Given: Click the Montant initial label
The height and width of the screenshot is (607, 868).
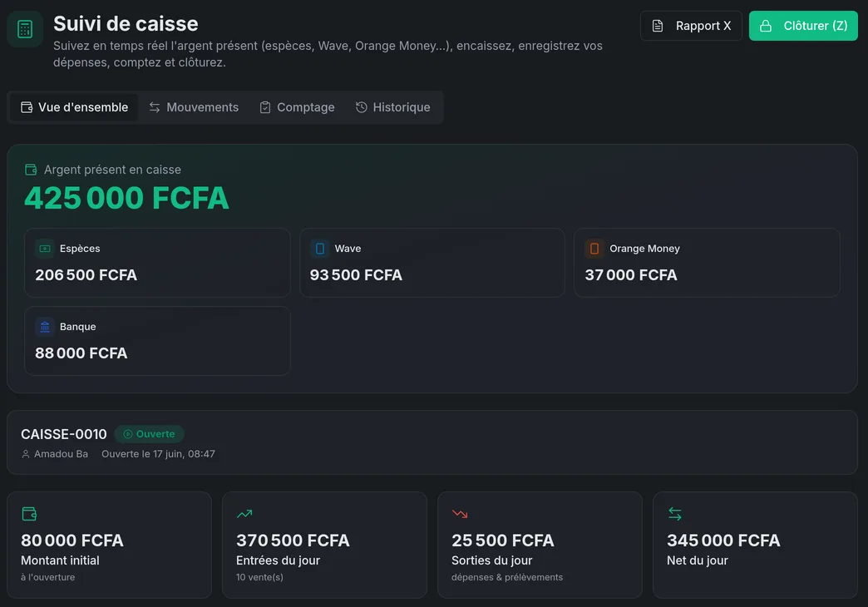Looking at the screenshot, I should click(x=61, y=560).
